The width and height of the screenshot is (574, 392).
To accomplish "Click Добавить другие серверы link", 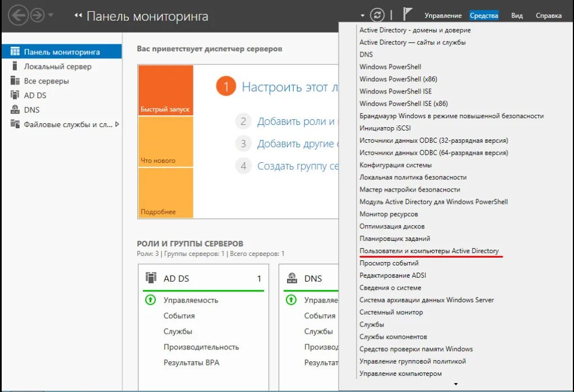I will coord(298,144).
